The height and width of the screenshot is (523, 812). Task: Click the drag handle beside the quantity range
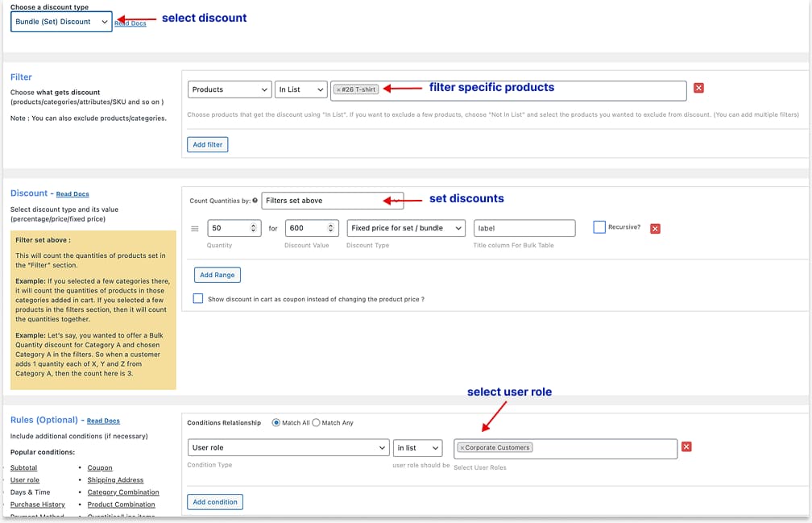(x=194, y=227)
